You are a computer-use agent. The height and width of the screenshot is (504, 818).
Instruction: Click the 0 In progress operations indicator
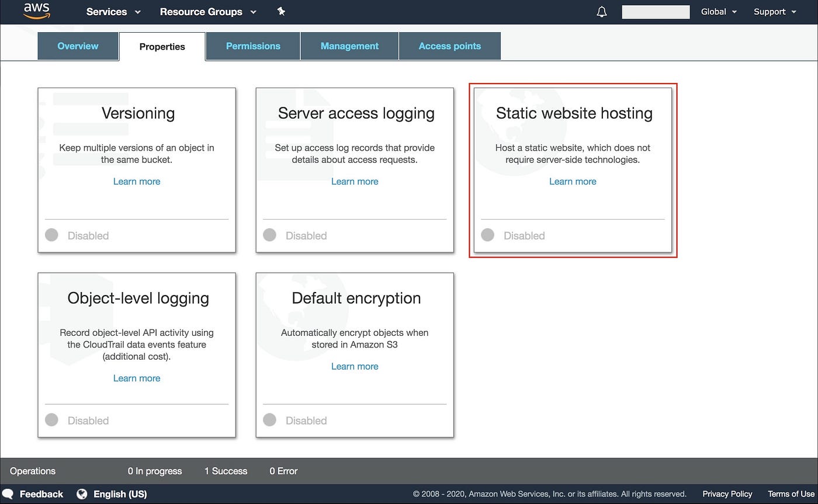pos(154,471)
